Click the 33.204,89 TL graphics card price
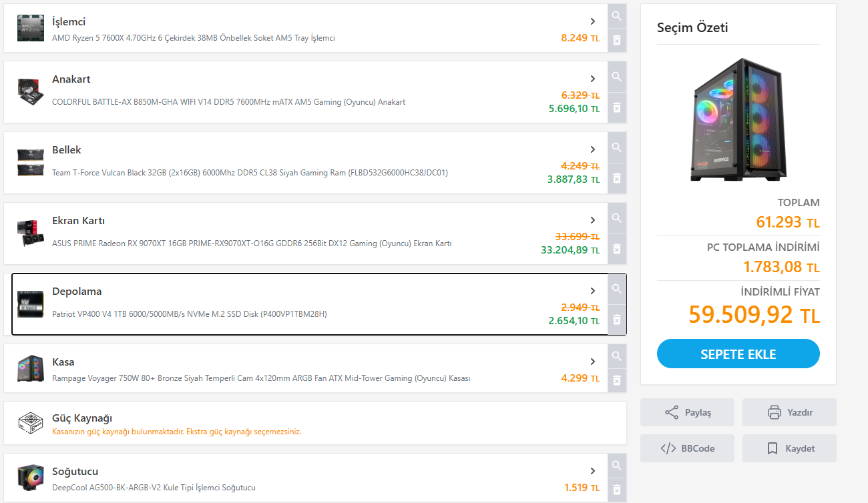 [570, 250]
